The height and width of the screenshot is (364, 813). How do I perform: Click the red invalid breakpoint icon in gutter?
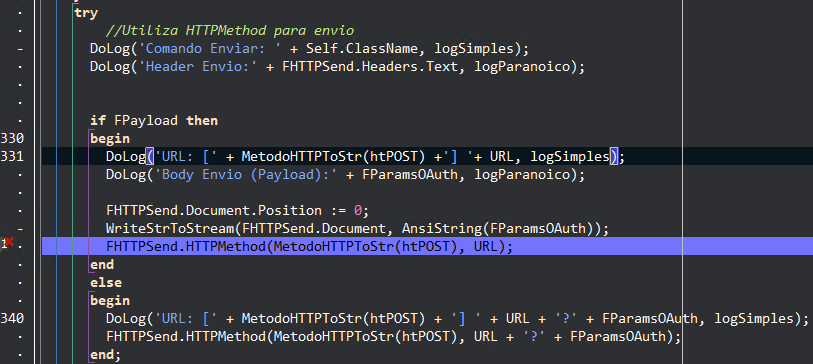pos(8,243)
